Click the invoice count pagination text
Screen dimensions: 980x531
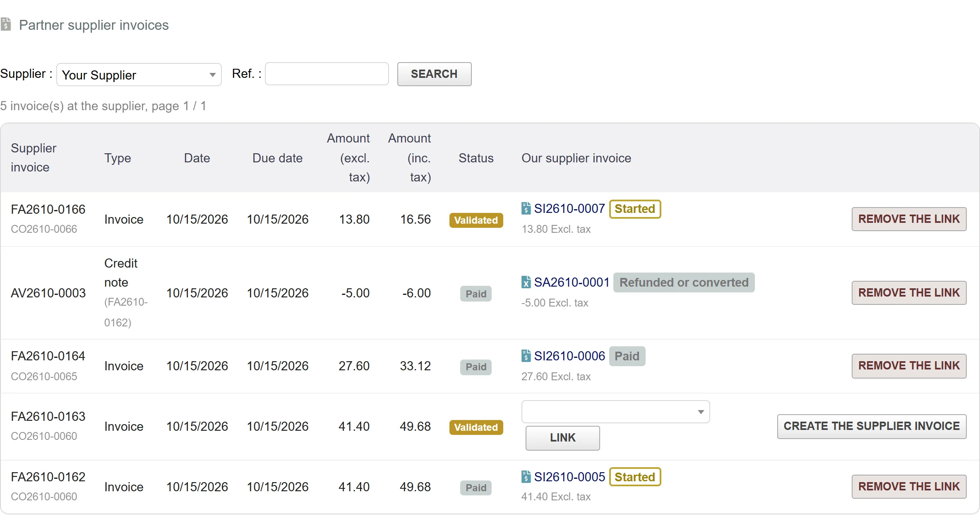(103, 106)
